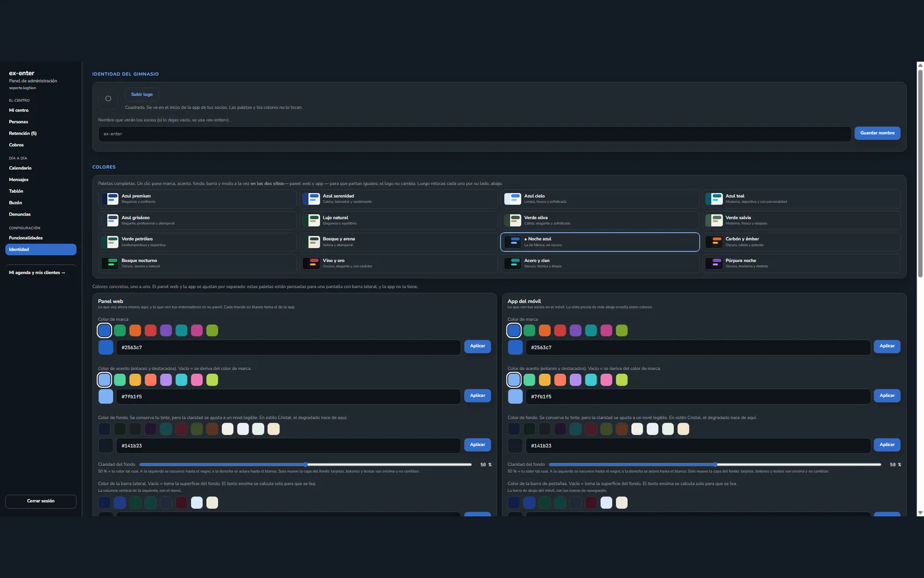The height and width of the screenshot is (578, 924).
Task: Select the Acero y cian palette
Action: 600,264
